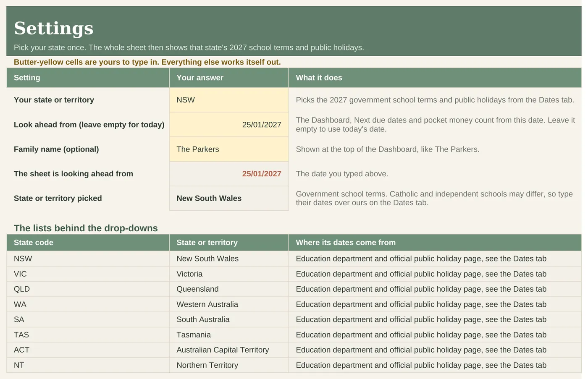This screenshot has width=588, height=379.
Task: Click the Northern Territory cell
Action: pyautogui.click(x=229, y=365)
